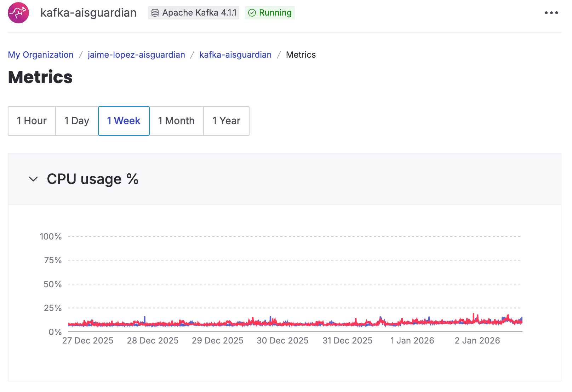
Task: Select the 1 Day metrics period
Action: pyautogui.click(x=76, y=121)
